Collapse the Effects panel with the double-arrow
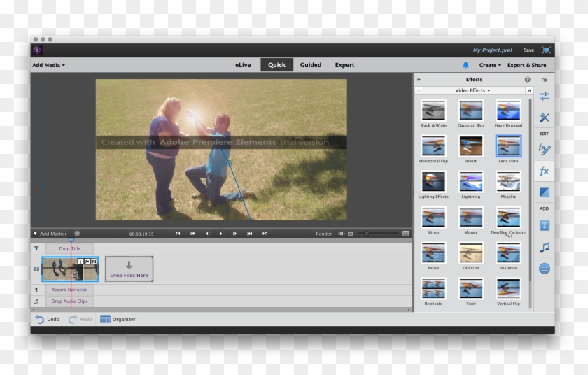This screenshot has height=375, width=588. (419, 80)
